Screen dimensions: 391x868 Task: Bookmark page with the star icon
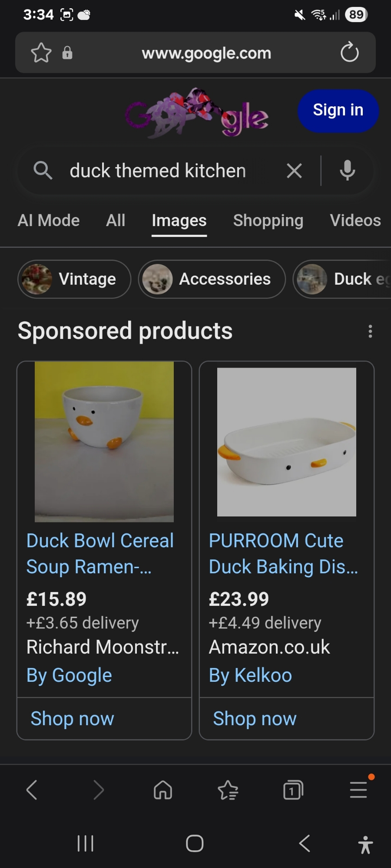pyautogui.click(x=41, y=53)
